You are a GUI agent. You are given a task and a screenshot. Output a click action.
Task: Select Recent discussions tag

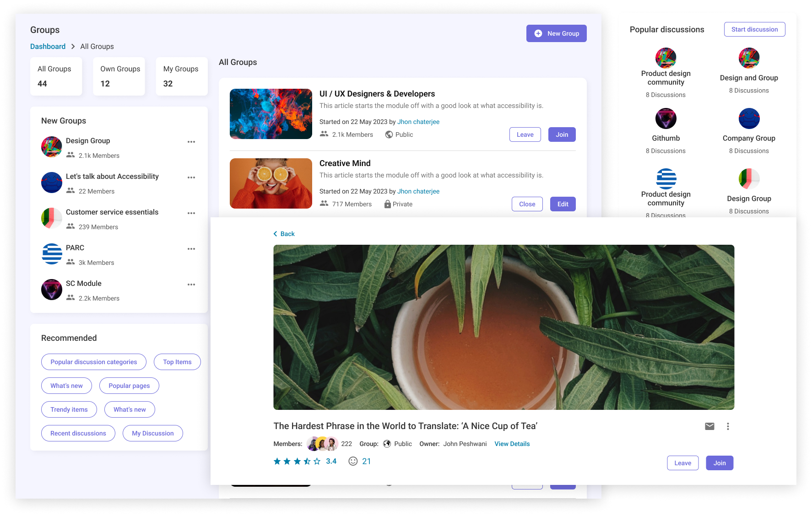click(78, 433)
